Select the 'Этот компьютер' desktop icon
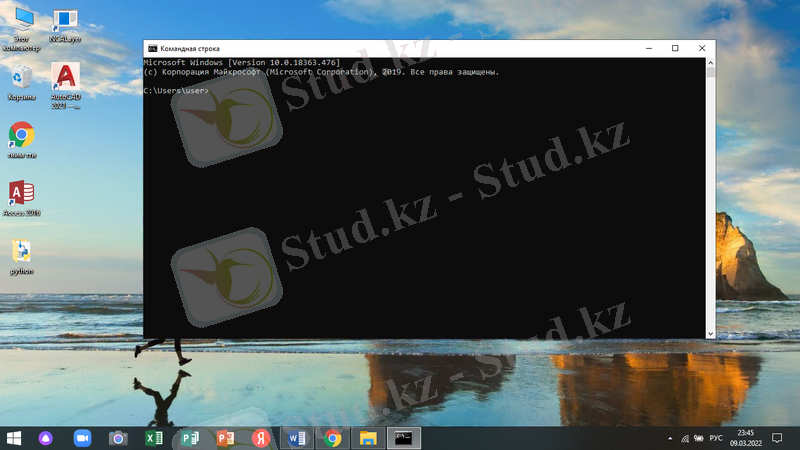This screenshot has width=800, height=450. [21, 30]
